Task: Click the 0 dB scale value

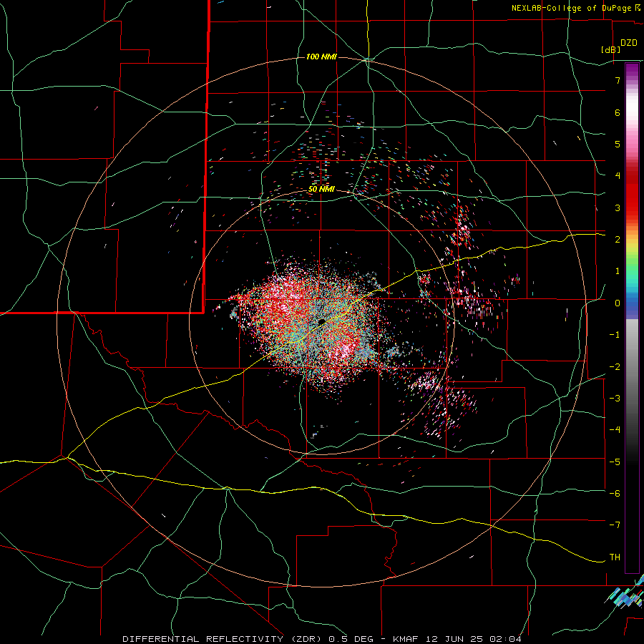Action: click(618, 303)
